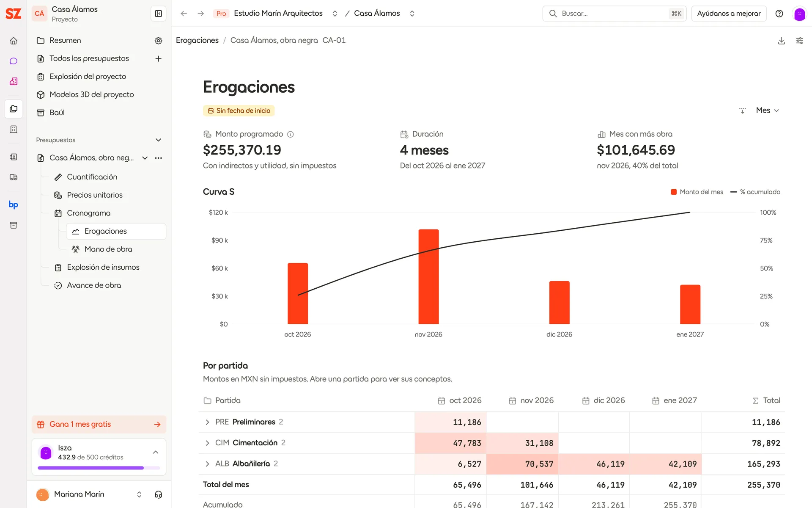Open the help question mark icon

(x=779, y=14)
